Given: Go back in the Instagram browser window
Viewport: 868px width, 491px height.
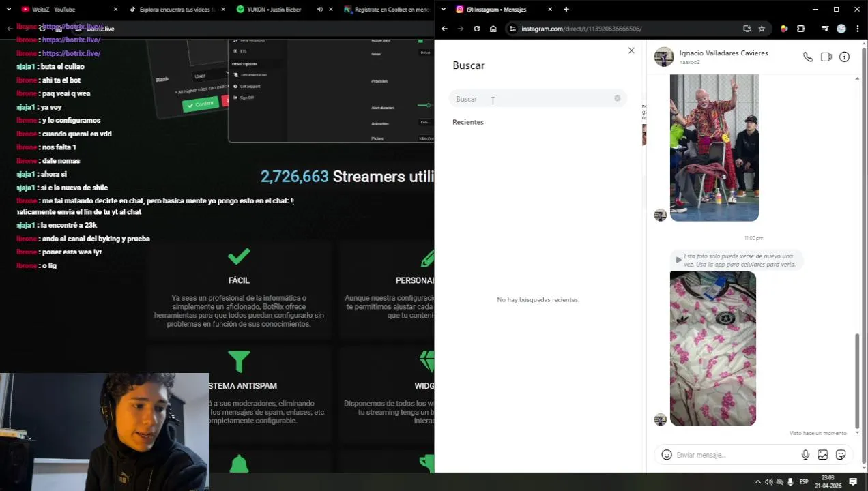Looking at the screenshot, I should [444, 29].
